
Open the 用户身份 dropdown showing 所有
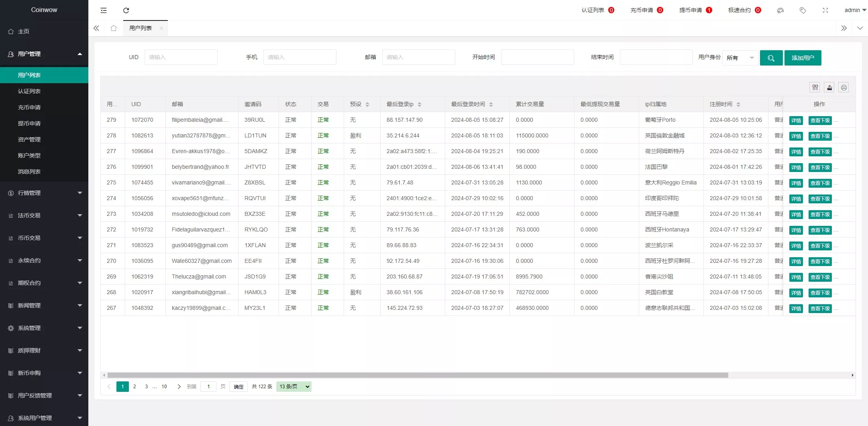click(x=740, y=58)
